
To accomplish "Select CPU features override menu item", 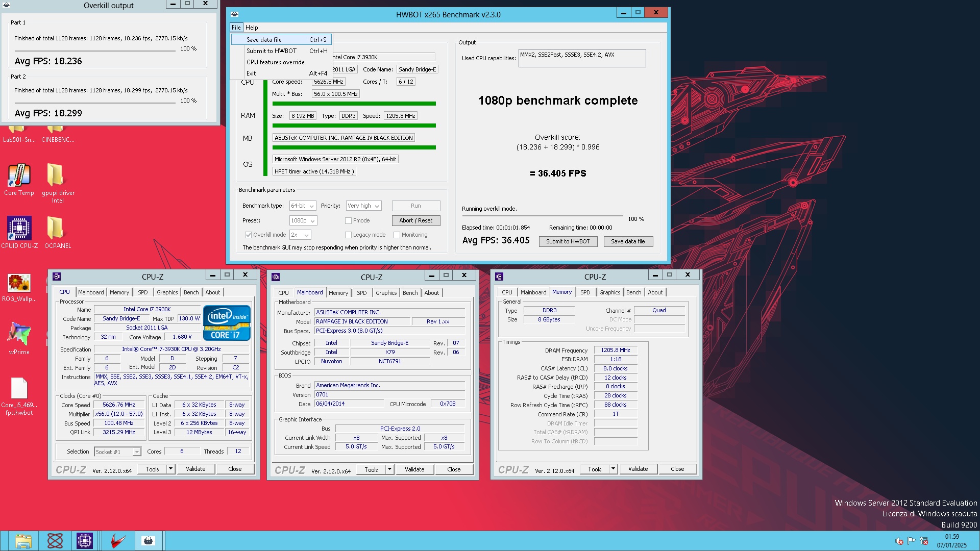I will [x=281, y=62].
